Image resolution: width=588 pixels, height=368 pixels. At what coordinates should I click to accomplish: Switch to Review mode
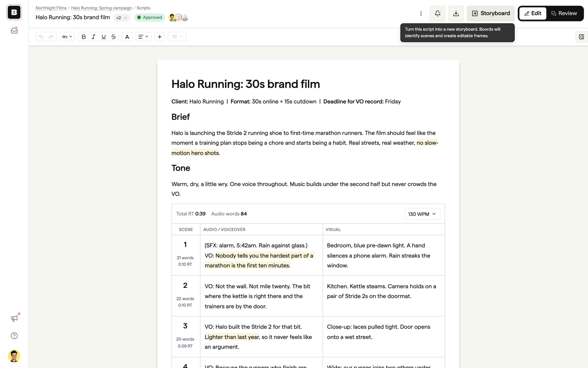tap(564, 13)
